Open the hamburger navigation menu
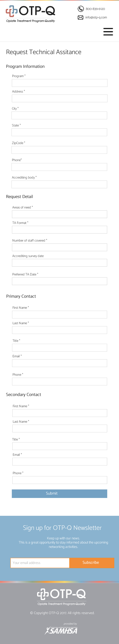Screen dimensions: 119x644 108,32
